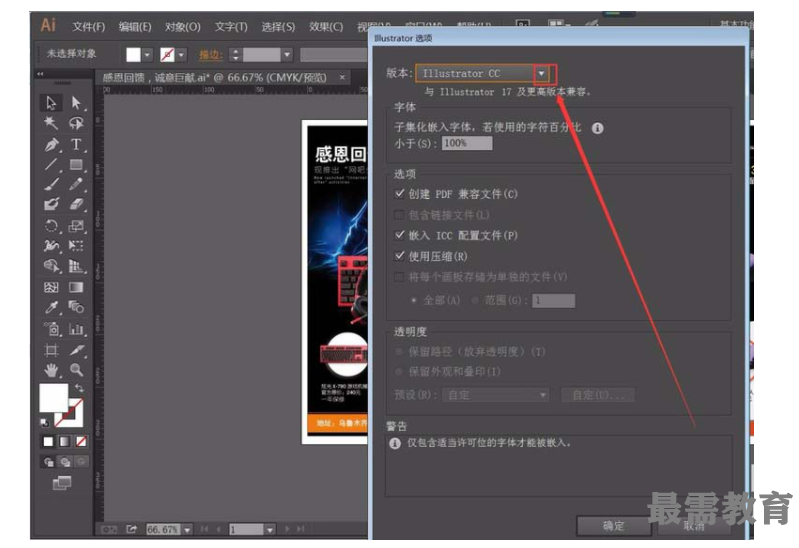Select the Magic Wand tool
The width and height of the screenshot is (799, 548).
pos(51,123)
